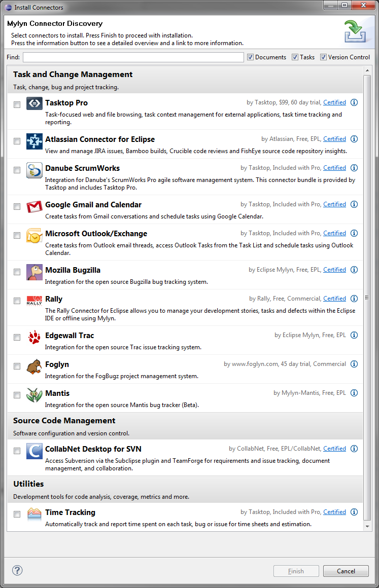This screenshot has width=379, height=588.
Task: Click the Mantis connector title
Action: [57, 393]
